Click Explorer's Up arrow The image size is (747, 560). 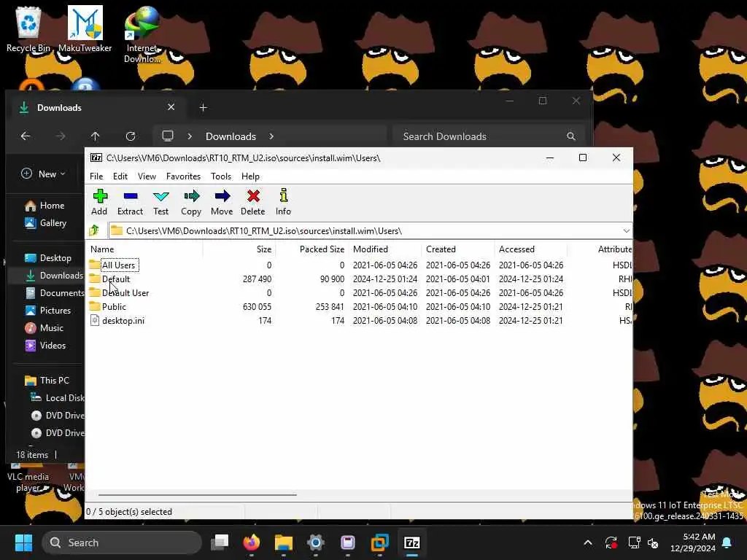(x=96, y=136)
